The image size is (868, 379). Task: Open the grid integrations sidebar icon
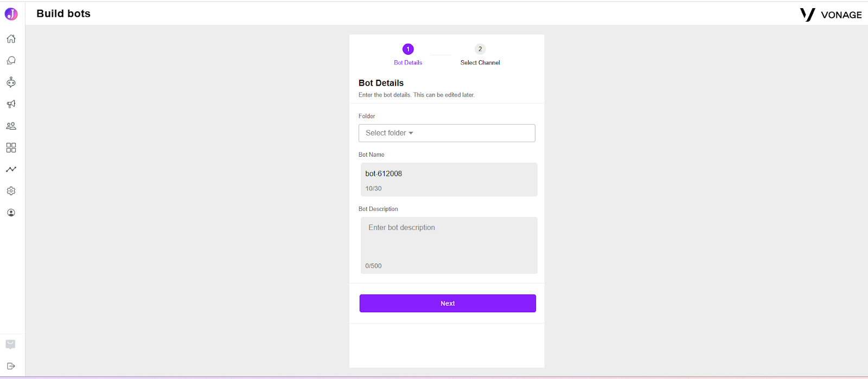(11, 147)
